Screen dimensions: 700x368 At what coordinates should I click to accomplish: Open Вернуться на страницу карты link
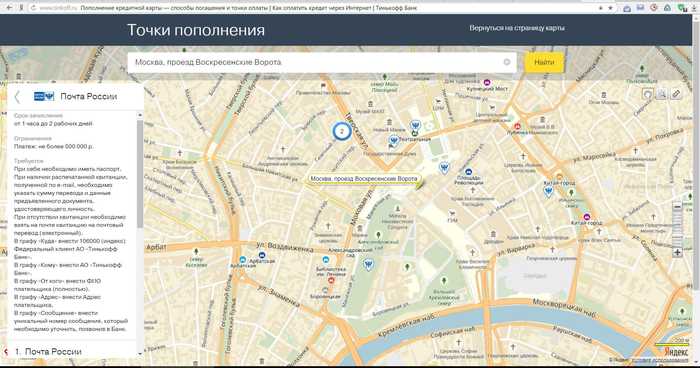517,28
